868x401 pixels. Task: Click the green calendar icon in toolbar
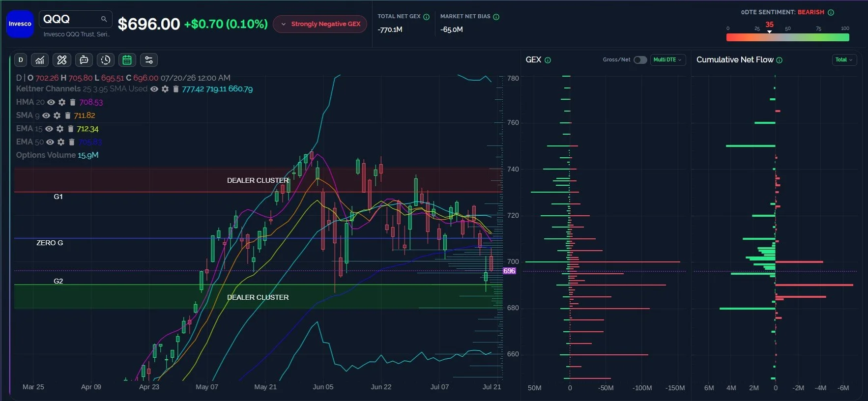127,60
